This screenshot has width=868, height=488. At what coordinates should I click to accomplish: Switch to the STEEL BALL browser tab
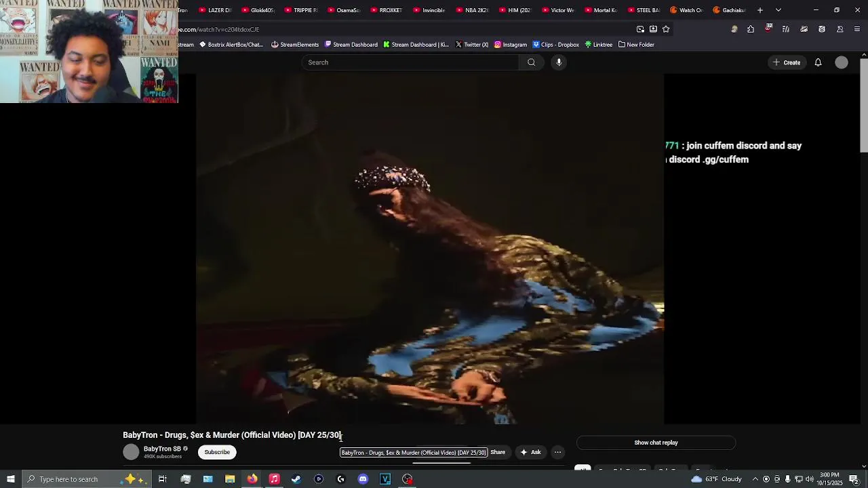click(643, 10)
